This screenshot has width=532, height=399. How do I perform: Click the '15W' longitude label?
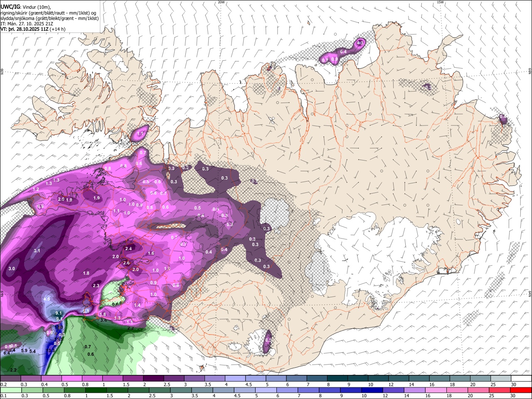click(440, 2)
